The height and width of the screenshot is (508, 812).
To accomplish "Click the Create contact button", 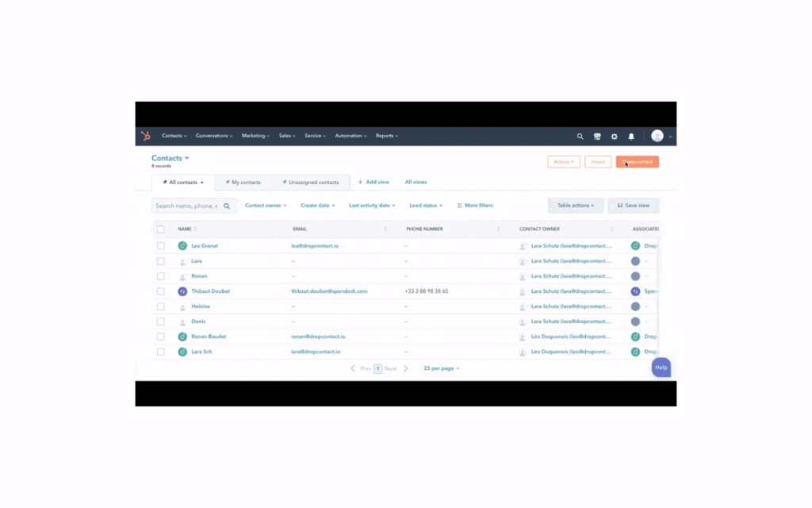I will click(x=637, y=162).
